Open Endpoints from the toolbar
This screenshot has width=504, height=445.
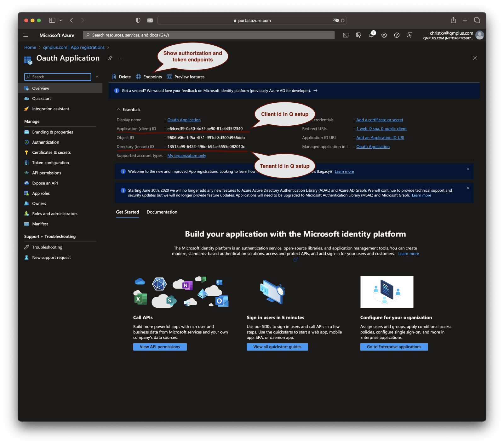[149, 77]
